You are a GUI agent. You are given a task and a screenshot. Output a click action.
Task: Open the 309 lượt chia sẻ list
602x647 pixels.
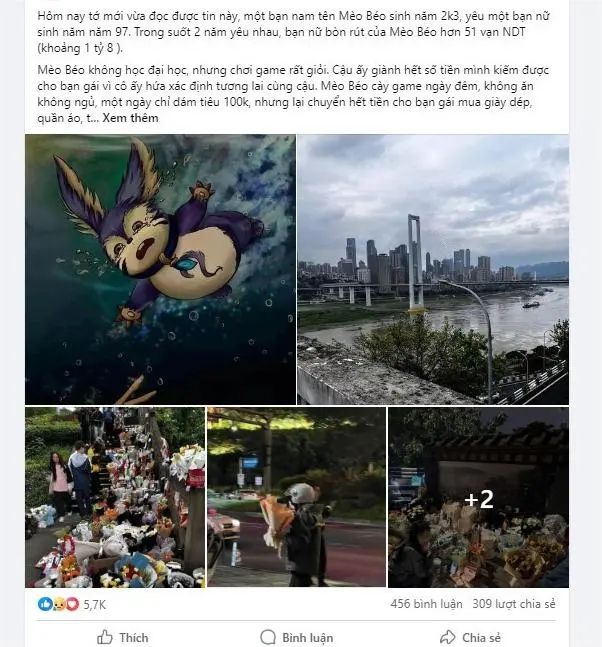[514, 604]
